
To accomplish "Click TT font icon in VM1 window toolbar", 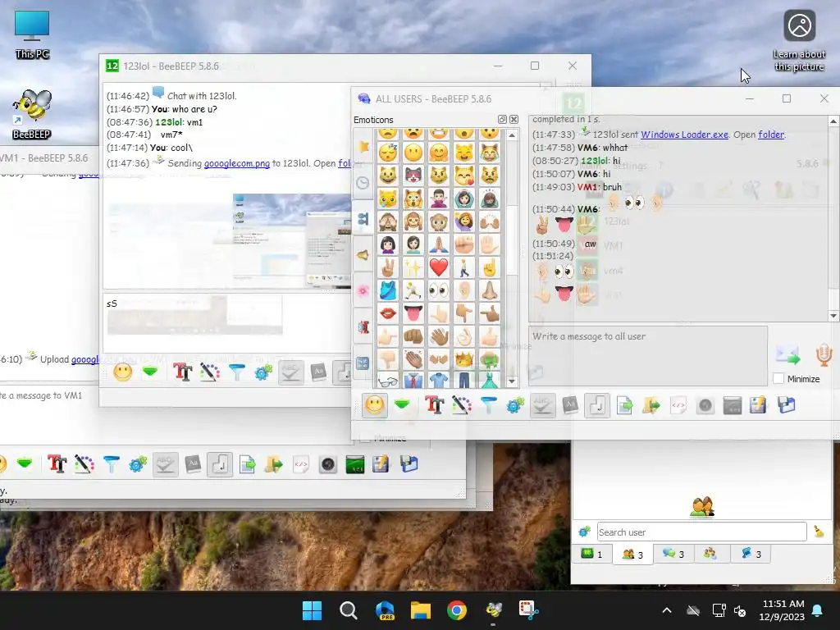I will point(57,464).
